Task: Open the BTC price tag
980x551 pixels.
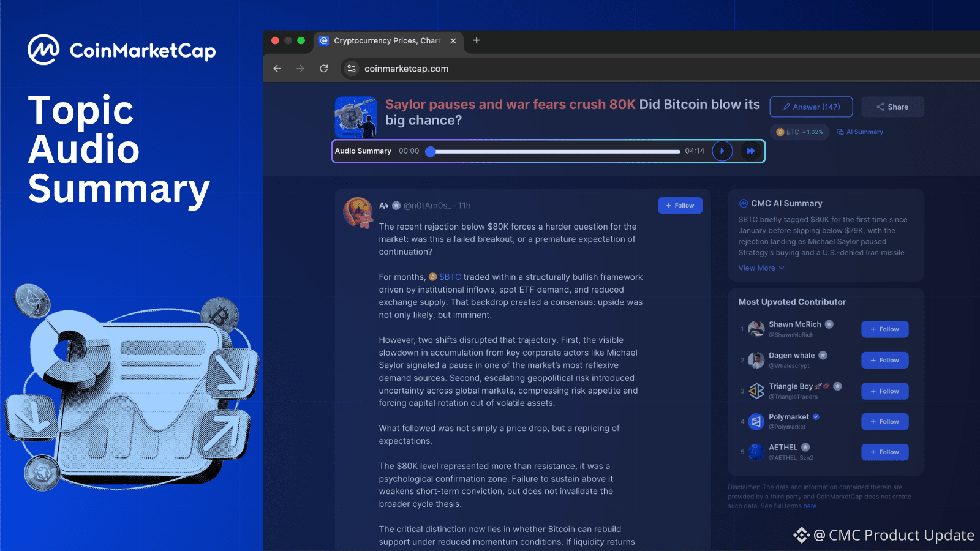Action: [x=799, y=132]
